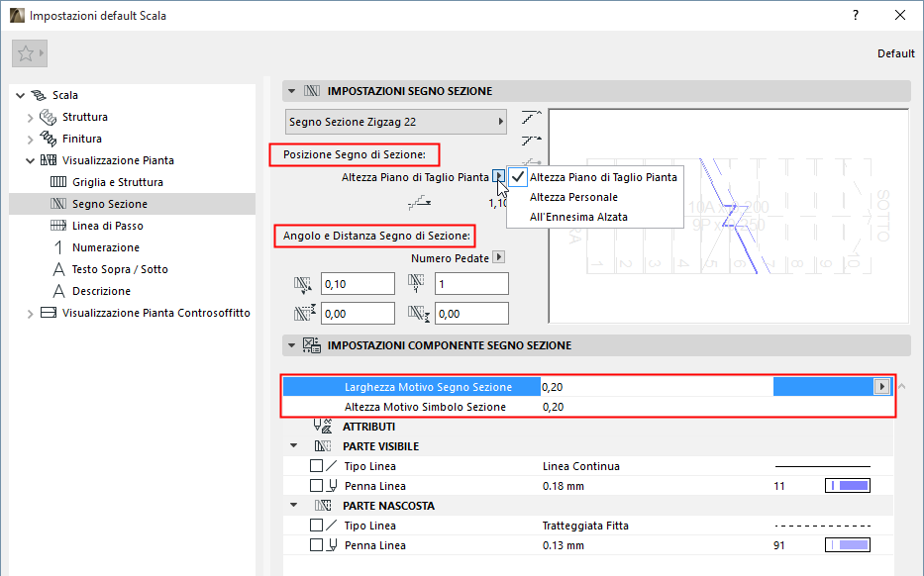Click the Impostazioni Segno Sezione header icon
The image size is (924, 576).
[312, 91]
